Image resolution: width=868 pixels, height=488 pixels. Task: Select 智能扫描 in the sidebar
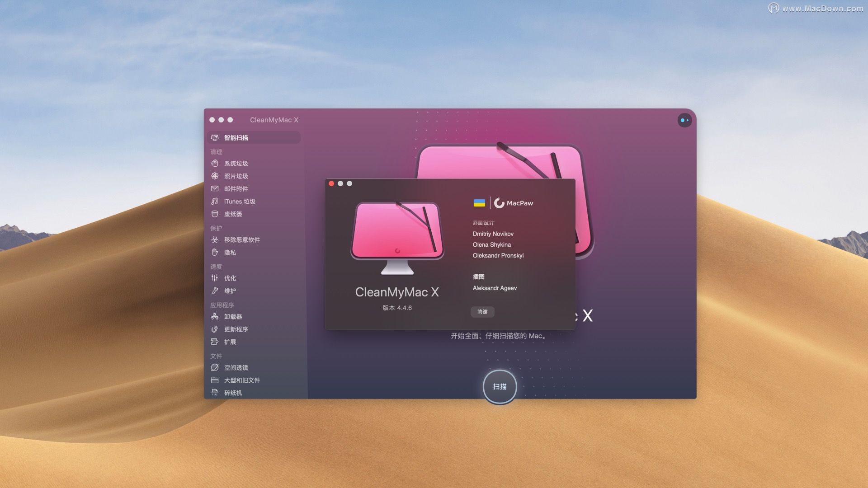click(x=254, y=137)
